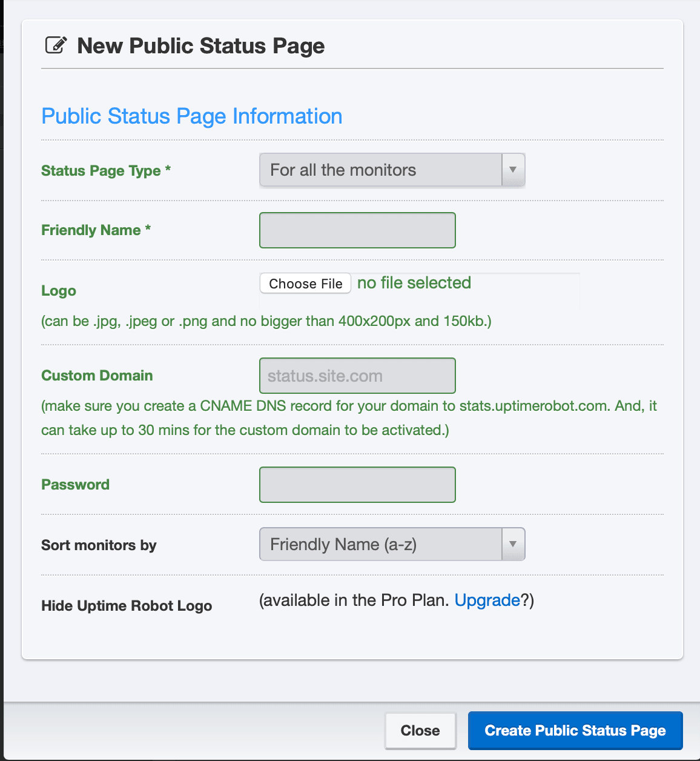Viewport: 700px width, 761px height.
Task: Follow the Upgrade link for Pro Plan
Action: [x=487, y=600]
